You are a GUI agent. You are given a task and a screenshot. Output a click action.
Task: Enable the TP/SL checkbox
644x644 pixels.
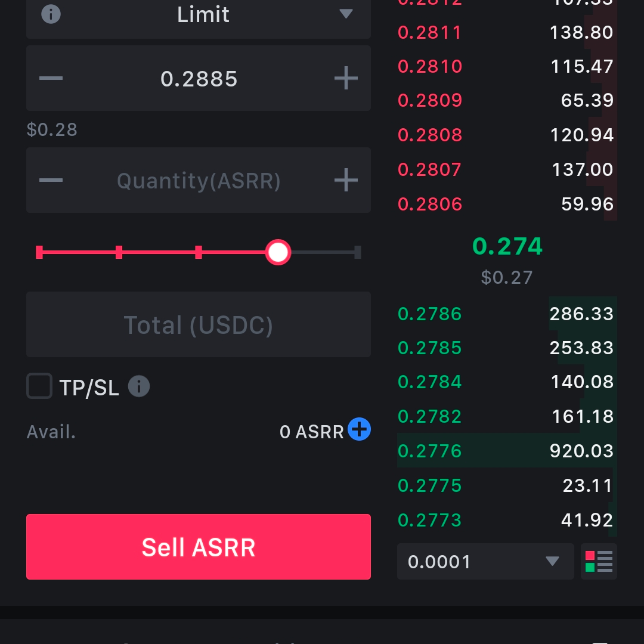click(x=39, y=386)
